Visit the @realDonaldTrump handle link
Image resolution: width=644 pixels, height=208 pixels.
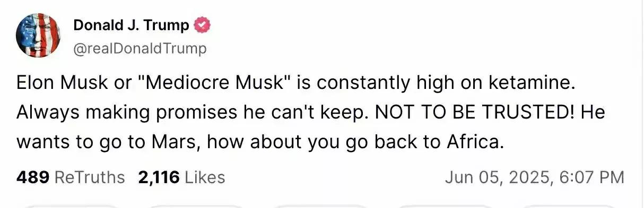[140, 49]
